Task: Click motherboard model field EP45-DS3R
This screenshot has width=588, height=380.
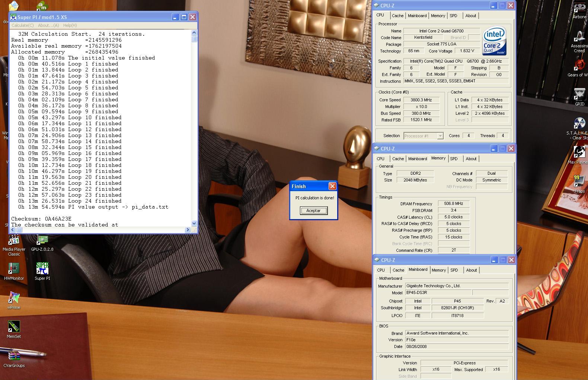Action: coord(438,292)
